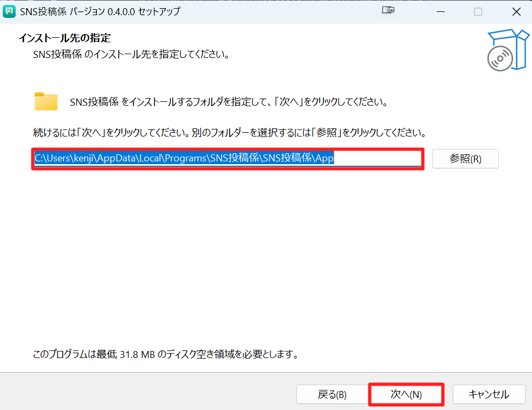Minimize the setup window
This screenshot has width=532, height=410.
coord(441,11)
